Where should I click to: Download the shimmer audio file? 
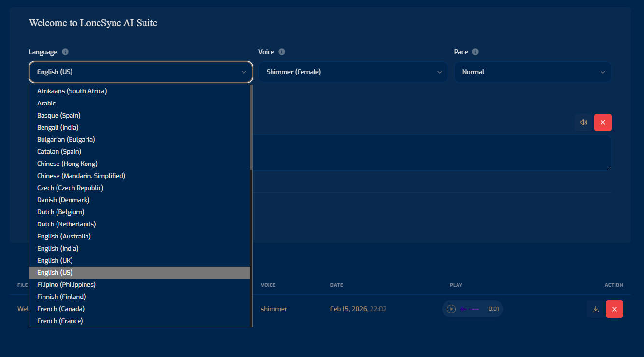point(596,309)
